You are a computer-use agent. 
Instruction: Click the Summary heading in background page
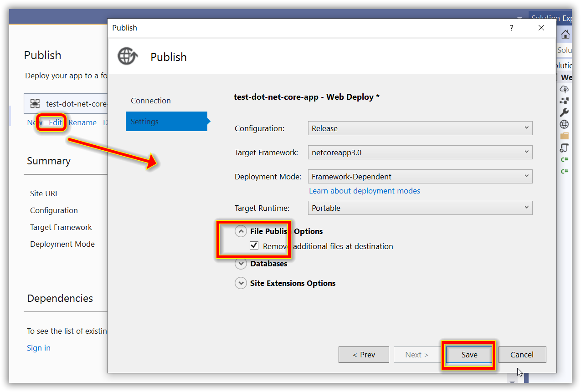49,161
